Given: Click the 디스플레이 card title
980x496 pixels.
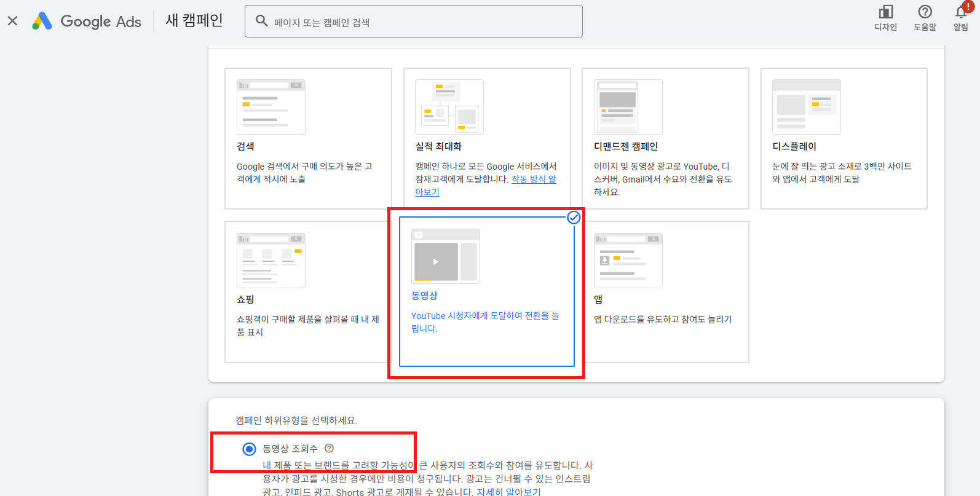Looking at the screenshot, I should pos(794,146).
